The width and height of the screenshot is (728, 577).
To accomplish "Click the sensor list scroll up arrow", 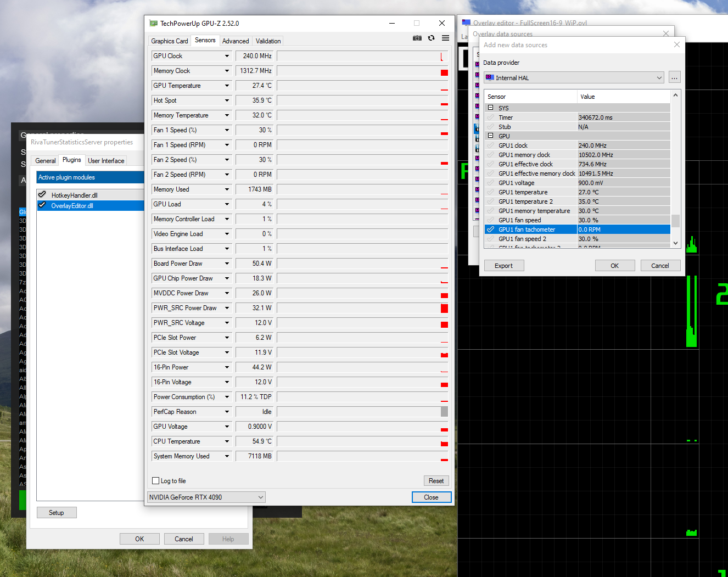I will [676, 96].
